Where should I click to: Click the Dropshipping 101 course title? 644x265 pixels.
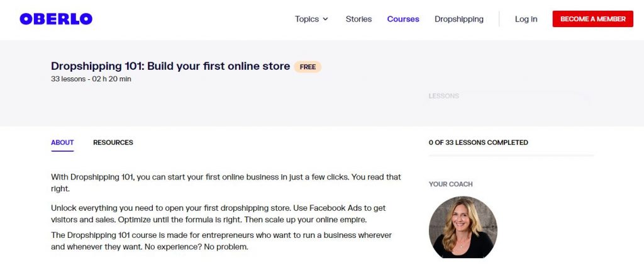point(170,66)
